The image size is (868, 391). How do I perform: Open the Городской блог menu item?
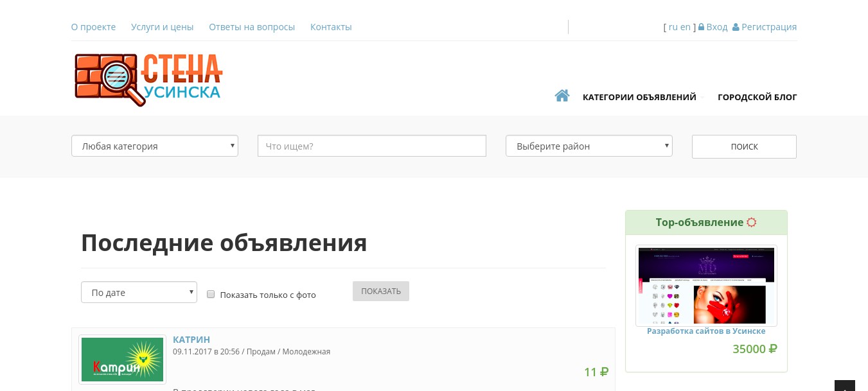(x=757, y=97)
